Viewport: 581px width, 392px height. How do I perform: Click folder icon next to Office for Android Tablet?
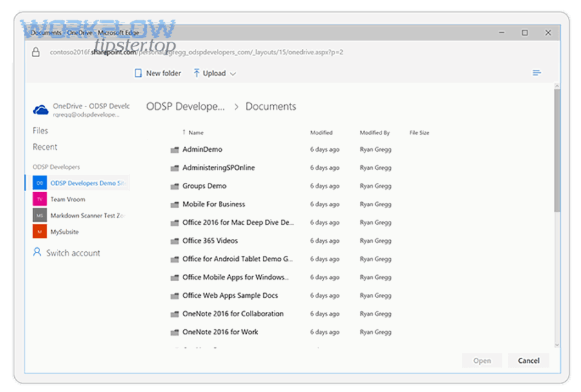point(174,260)
